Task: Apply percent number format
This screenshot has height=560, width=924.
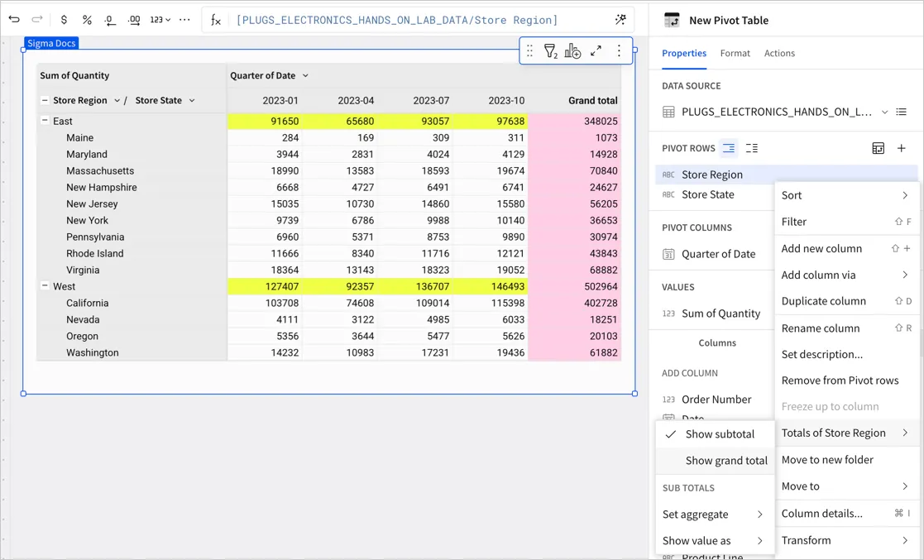Action: (87, 20)
